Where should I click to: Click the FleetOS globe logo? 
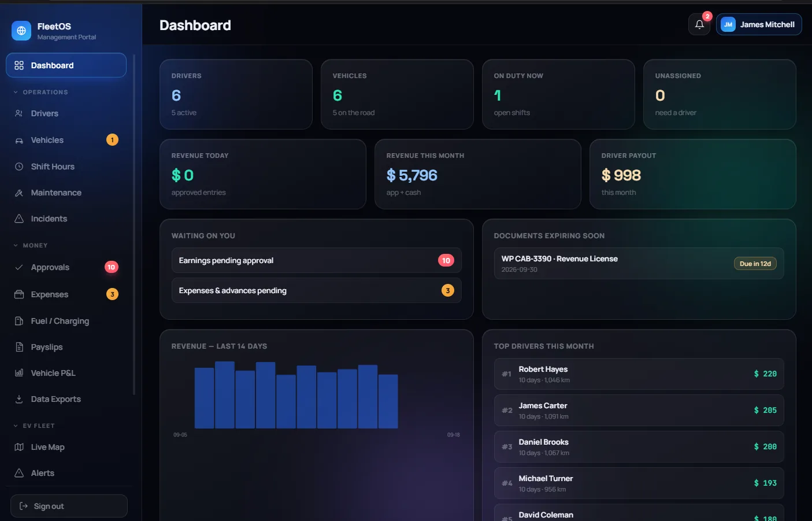(x=21, y=31)
